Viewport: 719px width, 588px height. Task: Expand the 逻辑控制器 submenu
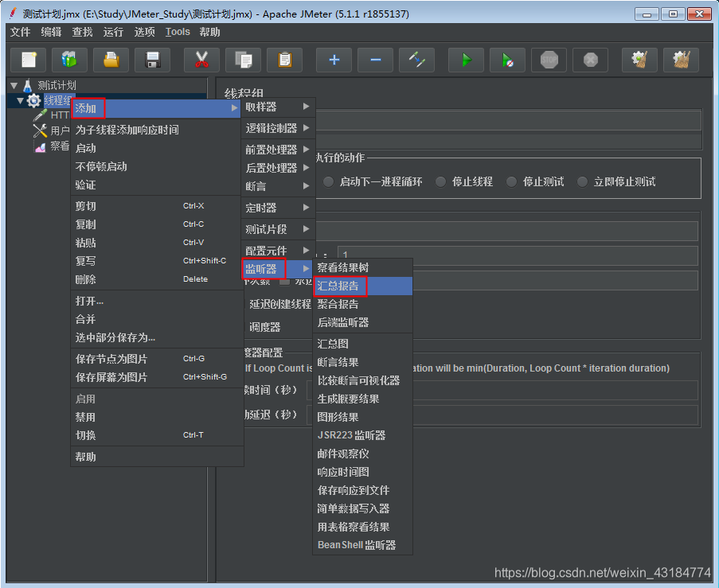[x=278, y=128]
